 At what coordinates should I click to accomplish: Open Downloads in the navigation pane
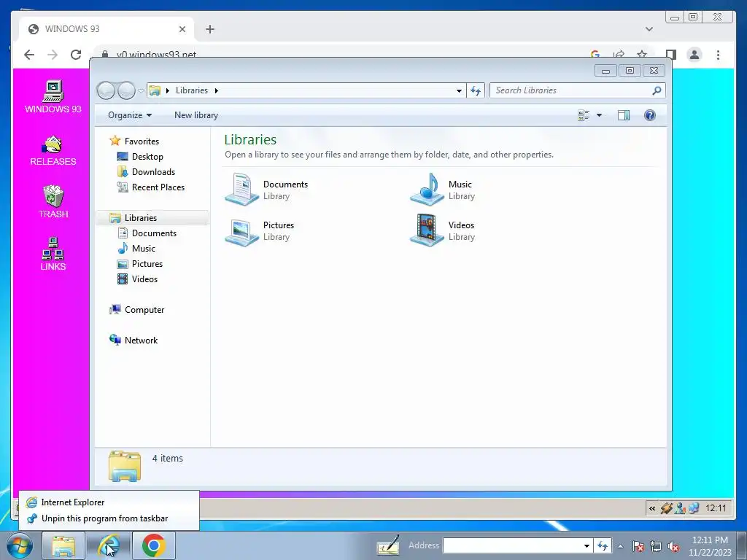tap(153, 172)
